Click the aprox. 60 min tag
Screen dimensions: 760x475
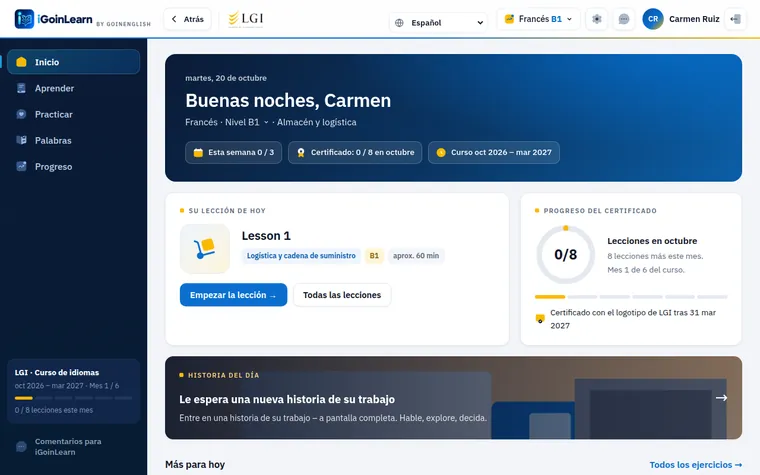(x=416, y=255)
